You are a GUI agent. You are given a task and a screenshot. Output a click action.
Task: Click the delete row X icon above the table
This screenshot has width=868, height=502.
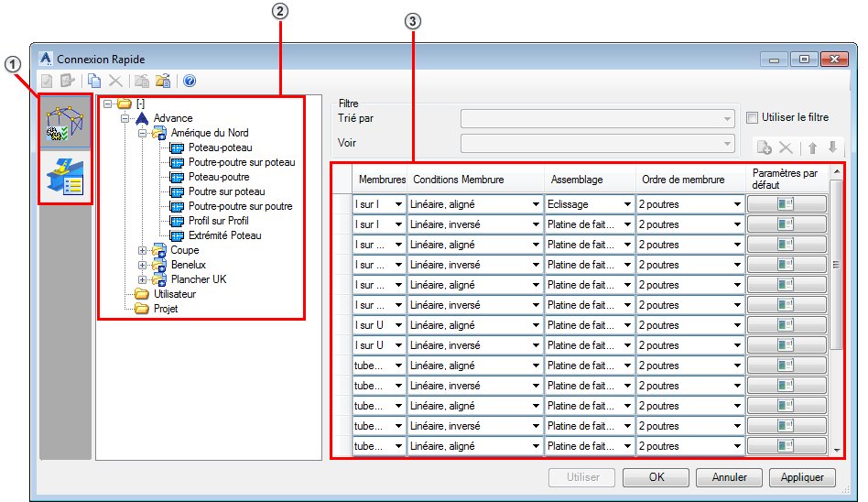[x=786, y=147]
